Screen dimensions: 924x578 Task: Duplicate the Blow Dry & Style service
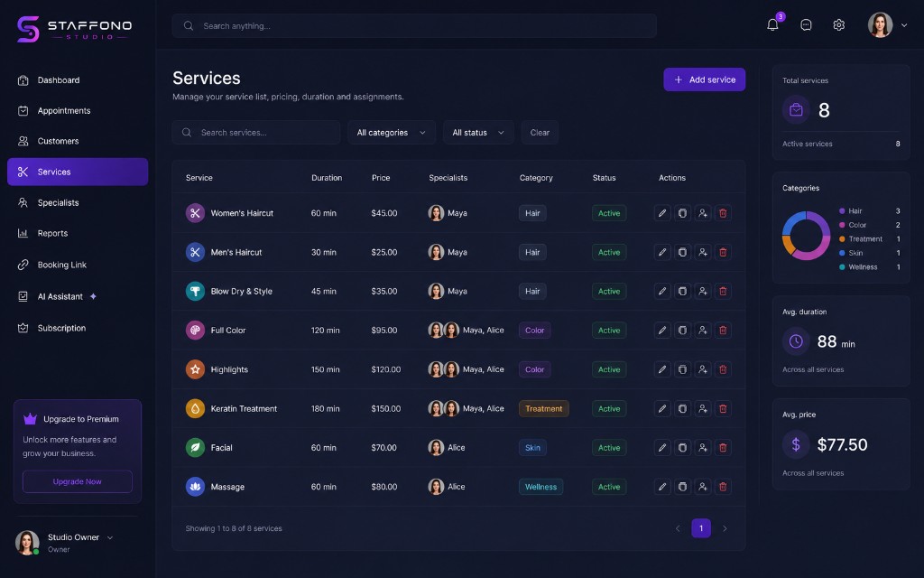[682, 291]
